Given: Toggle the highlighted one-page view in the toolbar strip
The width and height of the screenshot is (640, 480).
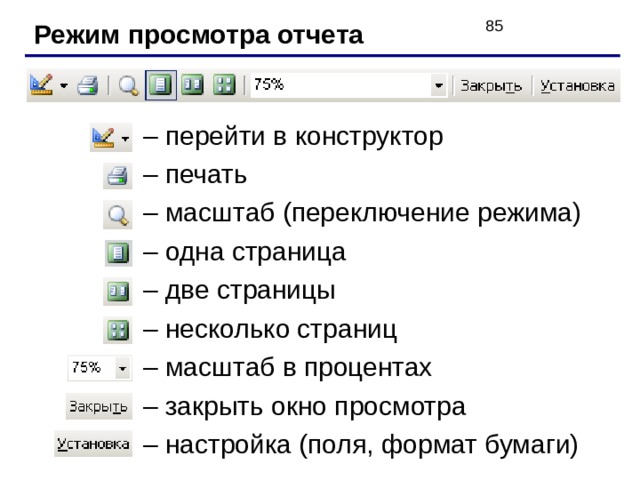Looking at the screenshot, I should click(161, 85).
